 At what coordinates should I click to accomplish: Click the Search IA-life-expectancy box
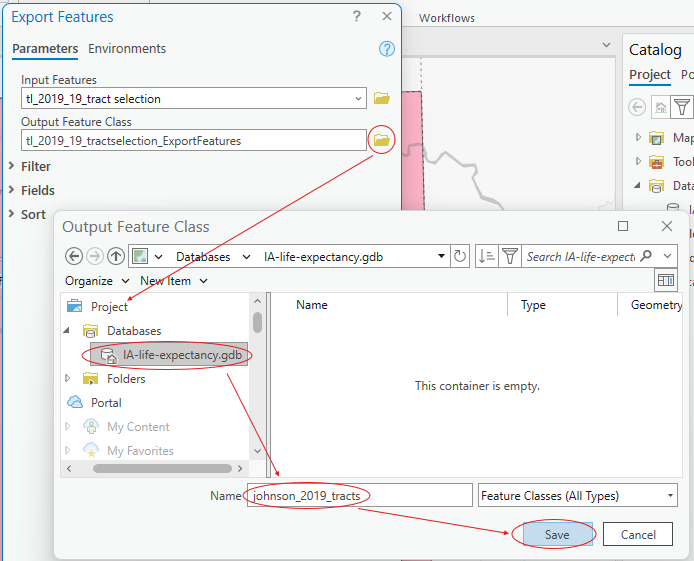pyautogui.click(x=580, y=256)
